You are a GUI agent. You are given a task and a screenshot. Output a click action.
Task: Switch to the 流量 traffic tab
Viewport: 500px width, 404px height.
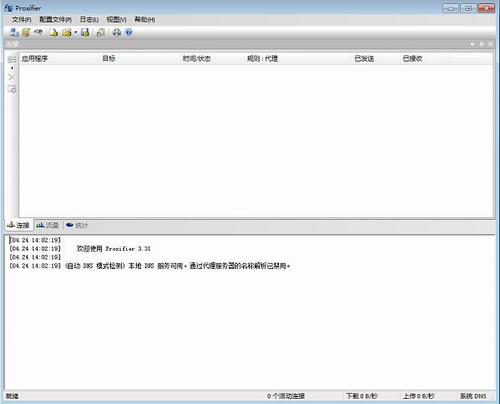(x=48, y=225)
